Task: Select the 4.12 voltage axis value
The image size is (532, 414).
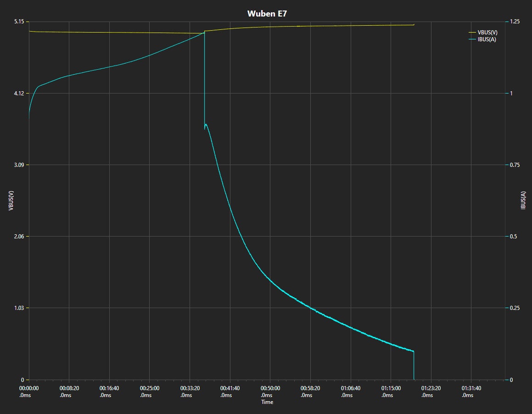Action: click(19, 93)
